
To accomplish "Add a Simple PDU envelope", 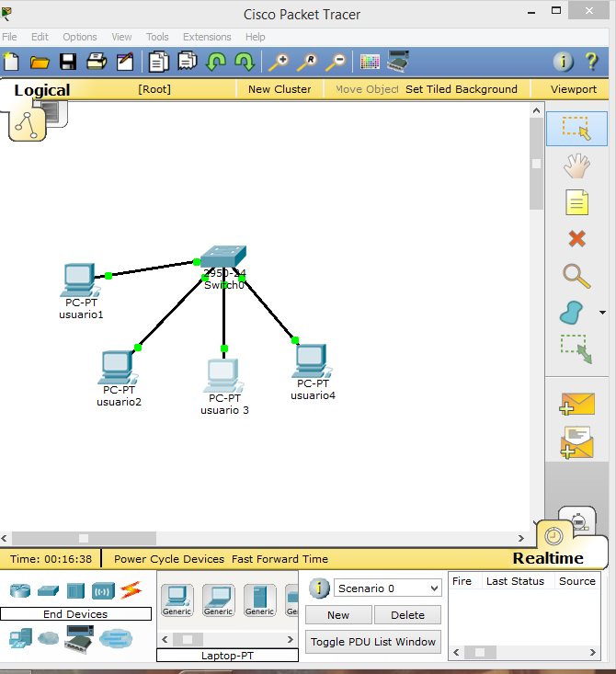I will click(577, 404).
